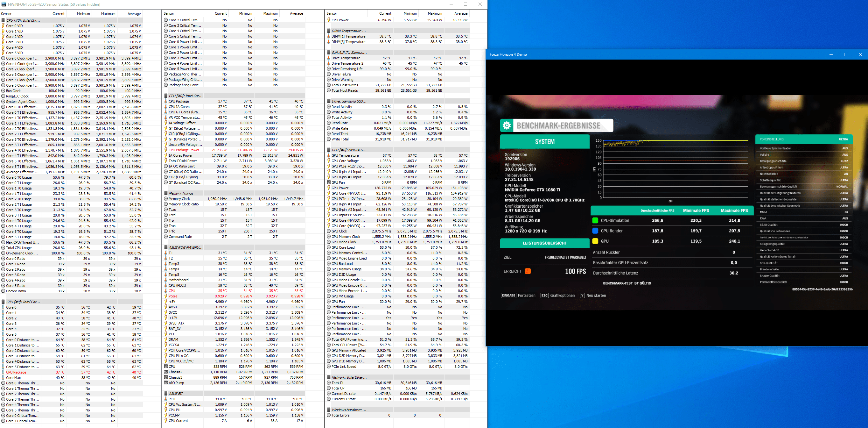
Task: Click the ASUS EC group header icon
Action: (x=166, y=394)
